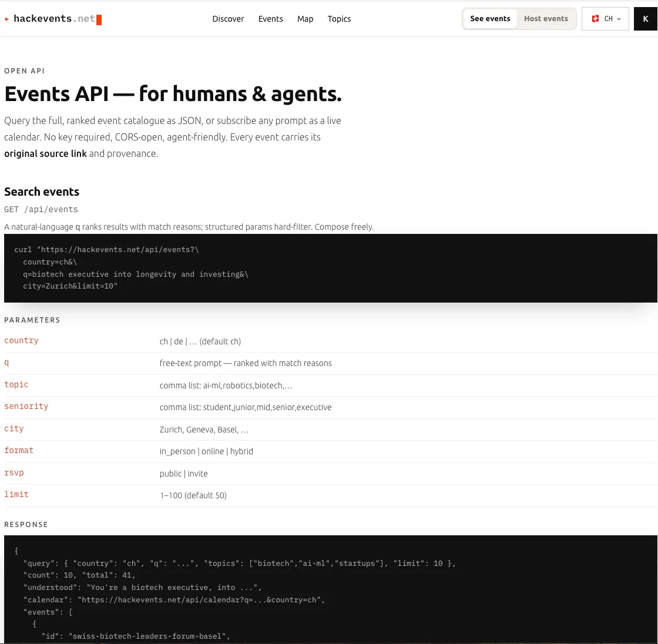Switch to Host events mode
The image size is (658, 644).
(x=546, y=18)
